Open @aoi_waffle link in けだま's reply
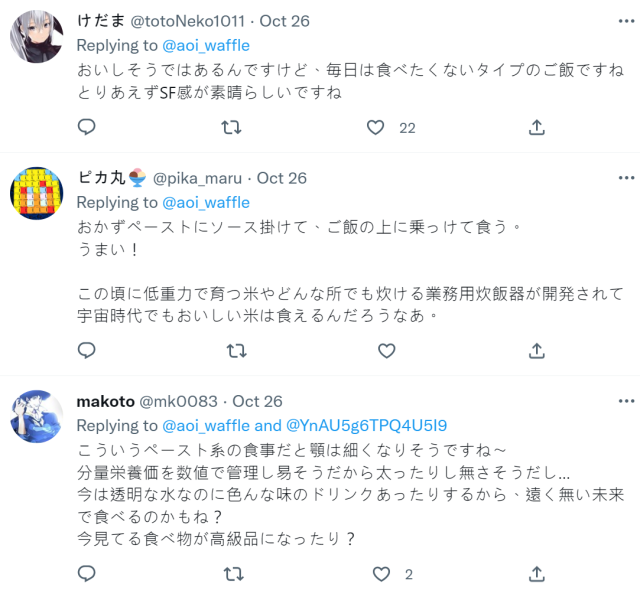Image resolution: width=640 pixels, height=597 pixels. [x=205, y=45]
